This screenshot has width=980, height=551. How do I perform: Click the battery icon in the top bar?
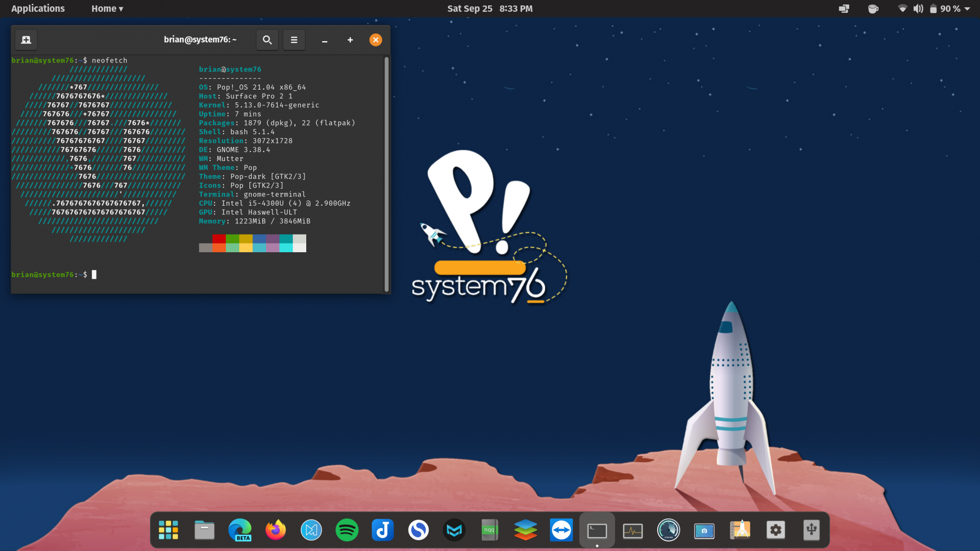933,9
